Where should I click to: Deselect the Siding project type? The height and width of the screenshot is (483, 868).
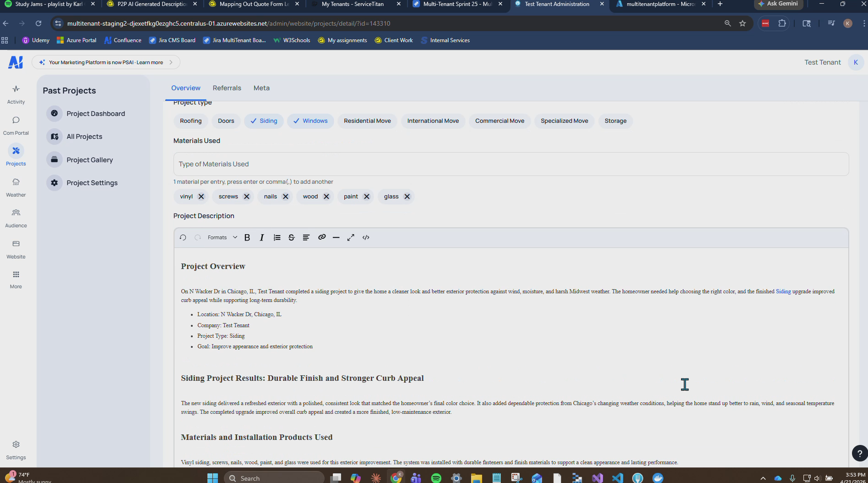click(x=264, y=121)
